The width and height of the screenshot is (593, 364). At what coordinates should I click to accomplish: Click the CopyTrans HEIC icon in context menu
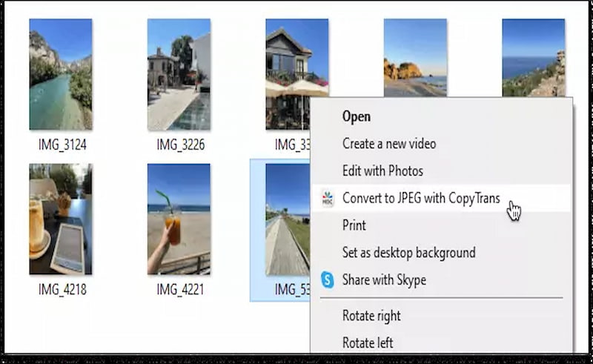[x=328, y=199]
